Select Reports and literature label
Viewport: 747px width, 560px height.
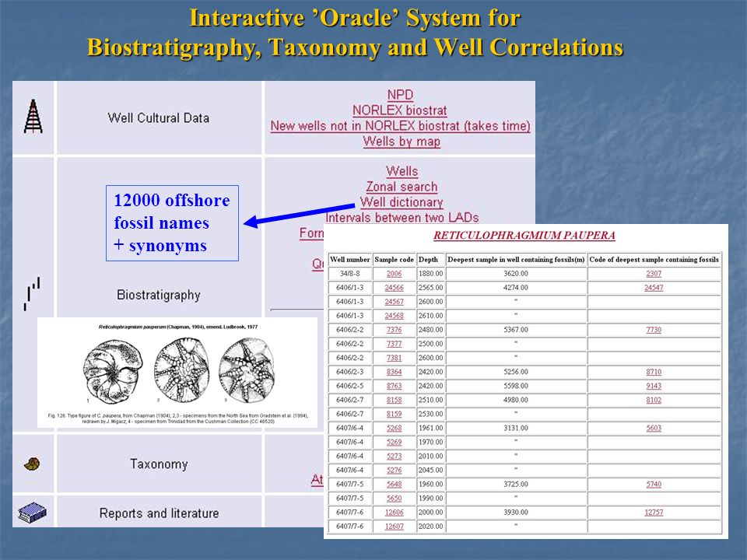159,513
